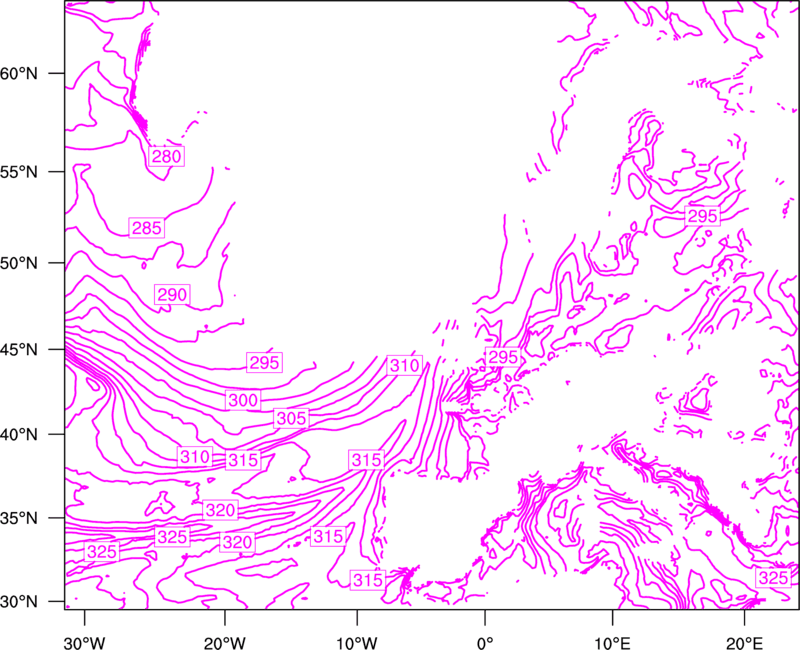Select the 0° longitude axis label
800x650 pixels.
485,642
